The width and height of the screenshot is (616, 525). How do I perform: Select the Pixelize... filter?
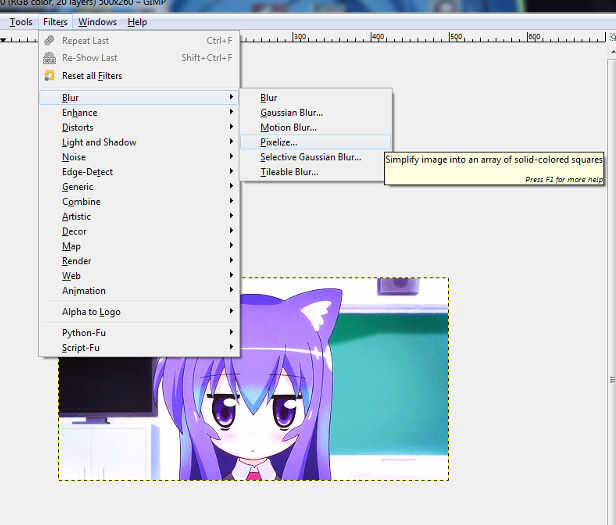(x=316, y=142)
